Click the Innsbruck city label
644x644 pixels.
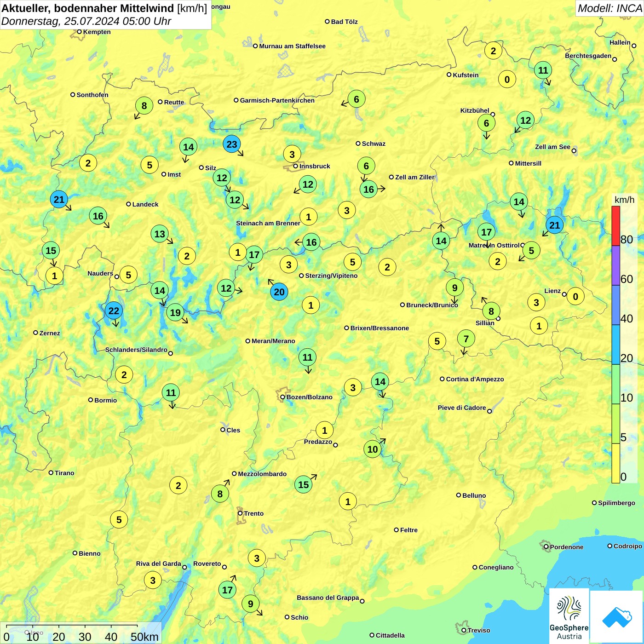point(315,166)
